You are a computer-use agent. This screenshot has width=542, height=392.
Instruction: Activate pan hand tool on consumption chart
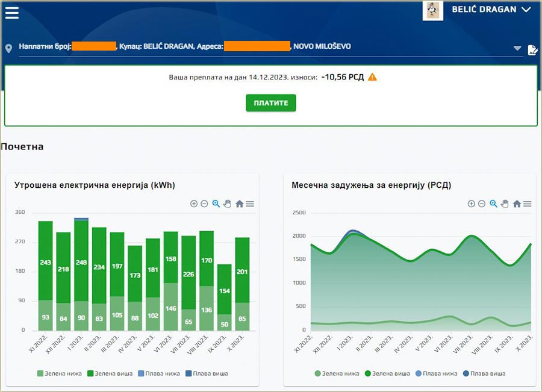227,204
